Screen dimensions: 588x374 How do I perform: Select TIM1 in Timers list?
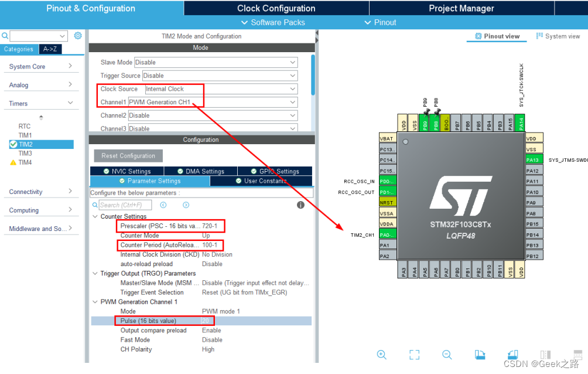25,135
